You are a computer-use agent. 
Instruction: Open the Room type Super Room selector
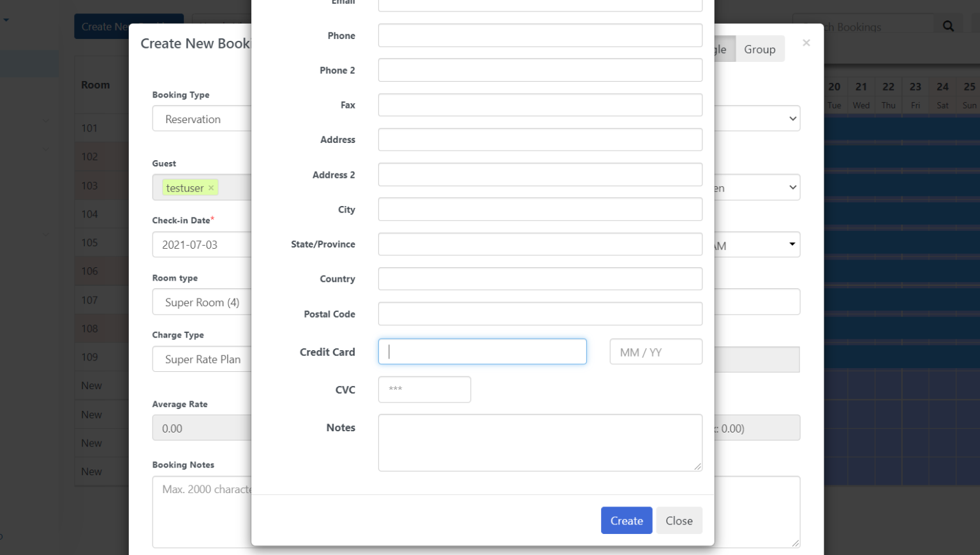202,302
